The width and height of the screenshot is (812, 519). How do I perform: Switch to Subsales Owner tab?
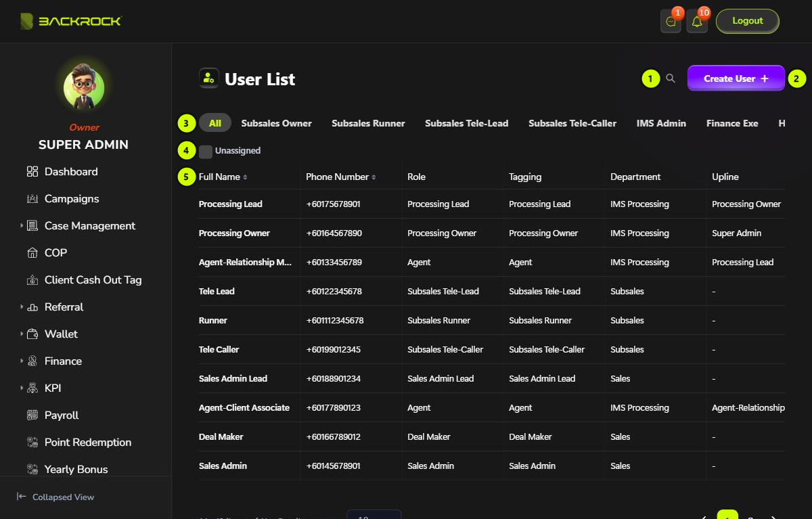pyautogui.click(x=277, y=123)
